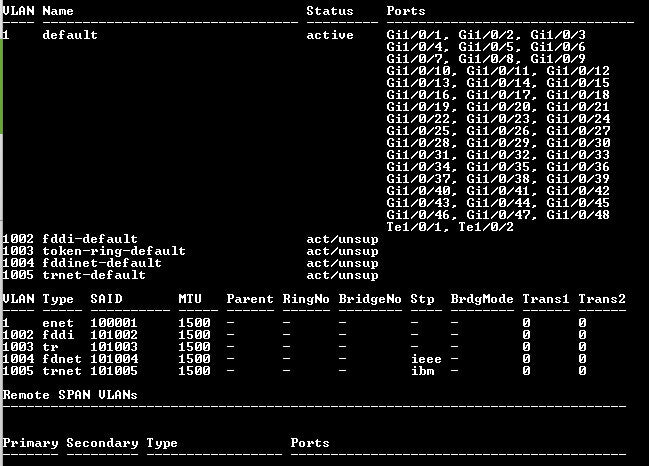Click the 'Trans2' column header
The image size is (649, 466).
(x=602, y=299)
